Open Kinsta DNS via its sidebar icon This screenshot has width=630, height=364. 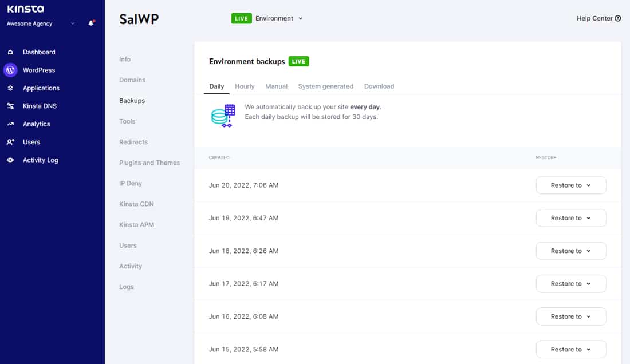(x=11, y=106)
